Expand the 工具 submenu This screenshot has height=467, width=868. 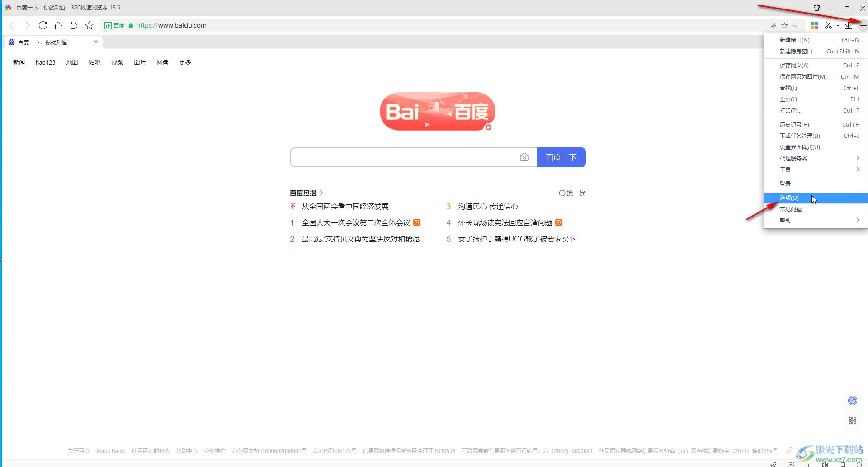pyautogui.click(x=814, y=169)
